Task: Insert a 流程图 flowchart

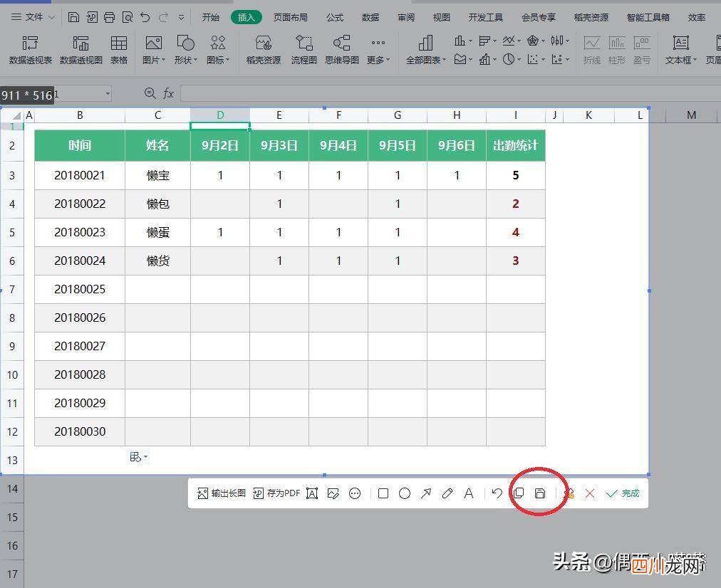Action: 304,50
